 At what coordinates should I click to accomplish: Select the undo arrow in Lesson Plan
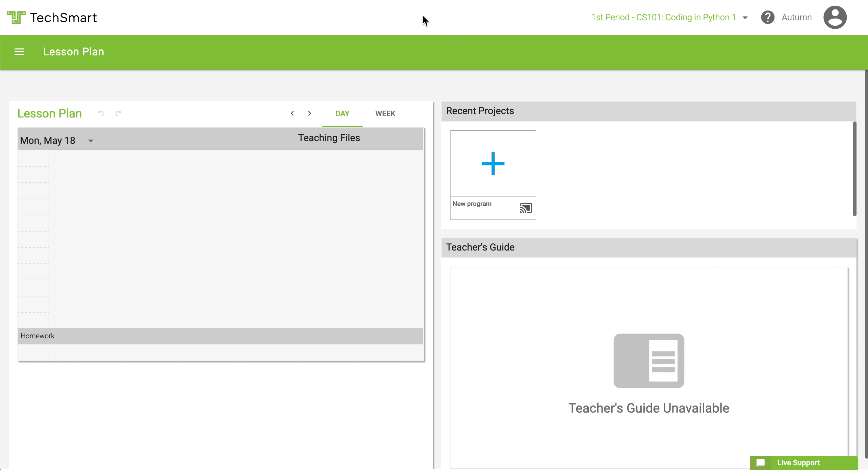101,113
